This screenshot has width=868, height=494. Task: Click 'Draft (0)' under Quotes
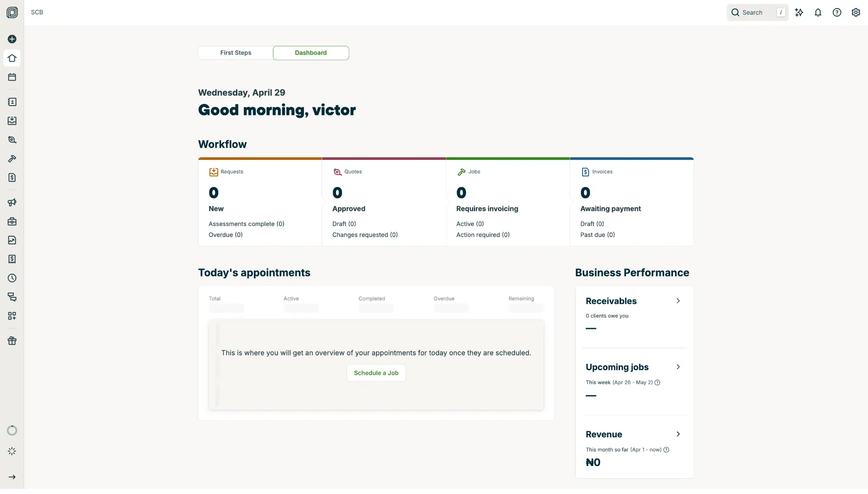coord(344,224)
